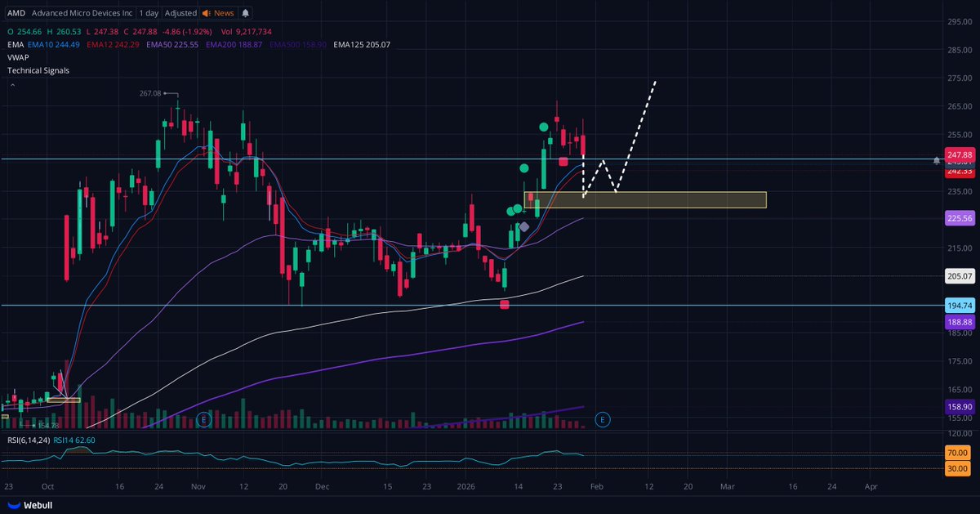Click the Advanced Micro Devices Inc company name
The height and width of the screenshot is (514, 980).
tap(82, 13)
